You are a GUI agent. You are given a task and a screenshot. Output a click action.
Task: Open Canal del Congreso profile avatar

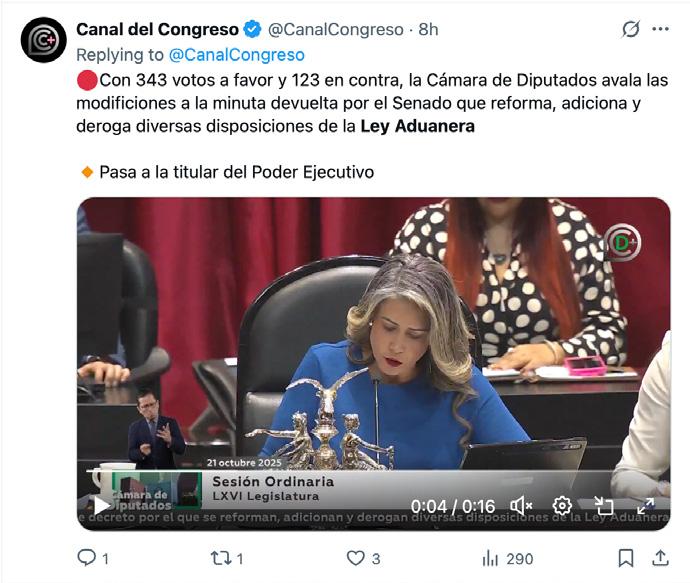[44, 40]
